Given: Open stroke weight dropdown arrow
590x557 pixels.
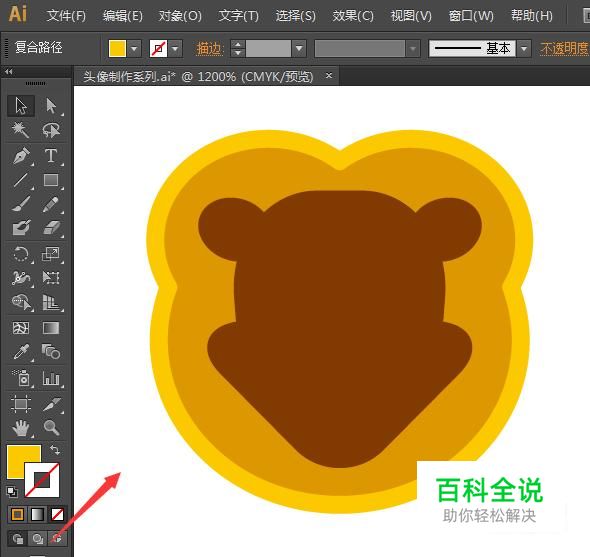Looking at the screenshot, I should pos(299,49).
